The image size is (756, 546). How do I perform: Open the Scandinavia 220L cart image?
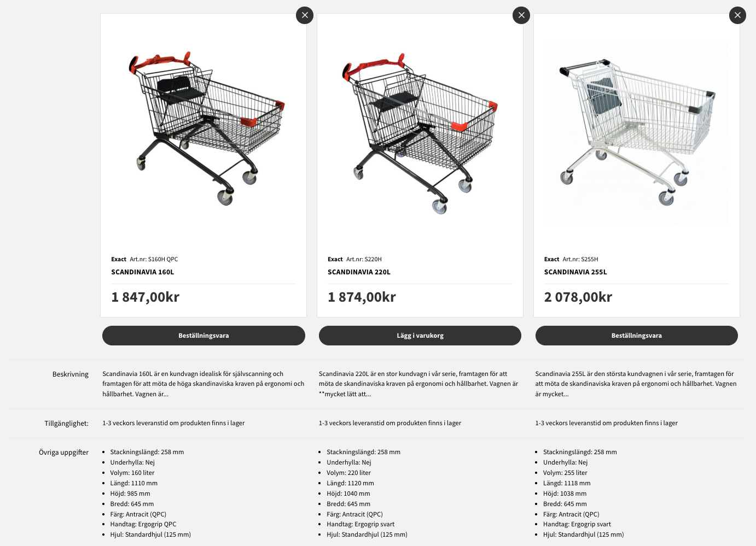420,133
